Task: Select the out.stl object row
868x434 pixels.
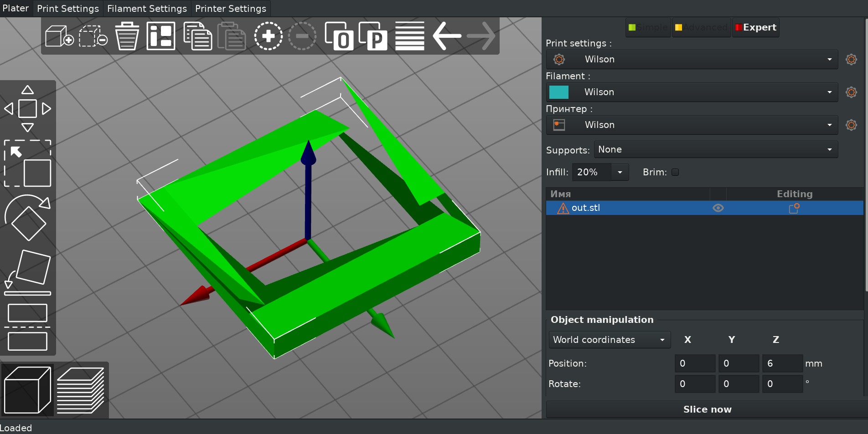Action: (x=705, y=208)
